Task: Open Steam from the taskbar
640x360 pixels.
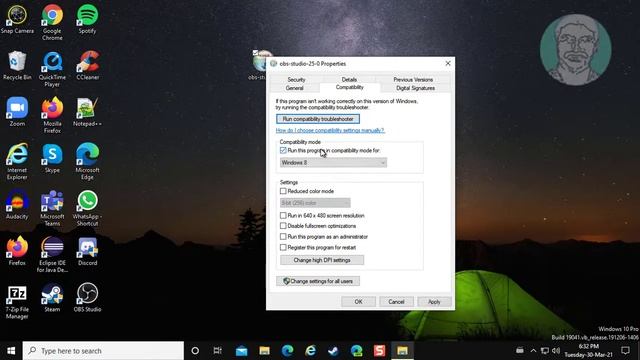Action: click(333, 351)
